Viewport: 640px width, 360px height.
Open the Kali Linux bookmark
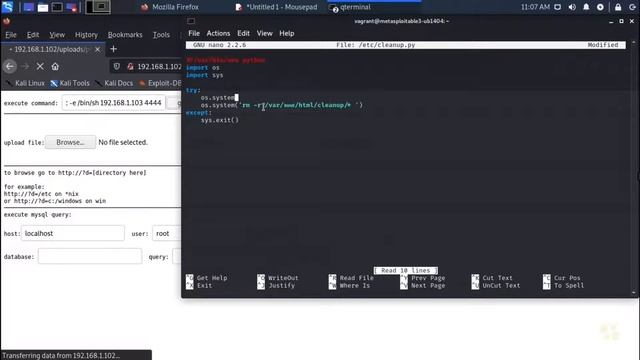coord(25,83)
